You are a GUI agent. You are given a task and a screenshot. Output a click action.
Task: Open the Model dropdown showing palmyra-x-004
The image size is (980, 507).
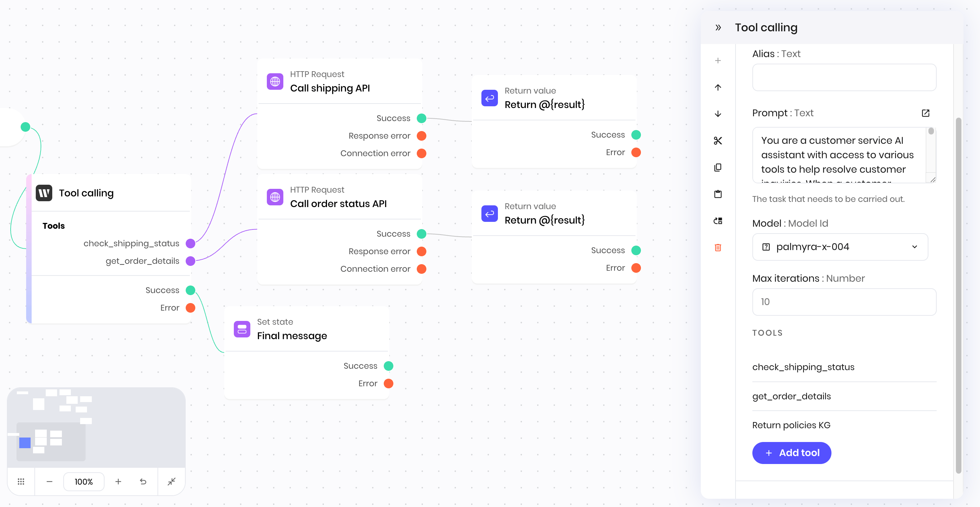[840, 247]
